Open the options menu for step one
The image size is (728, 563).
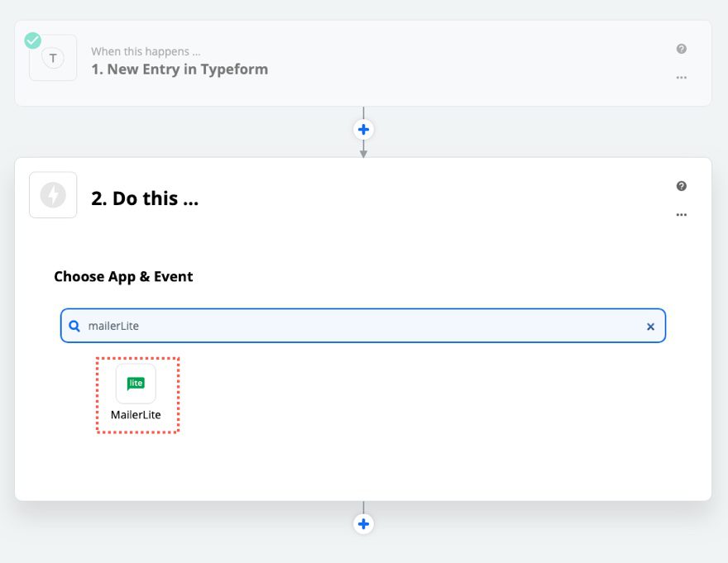point(681,77)
